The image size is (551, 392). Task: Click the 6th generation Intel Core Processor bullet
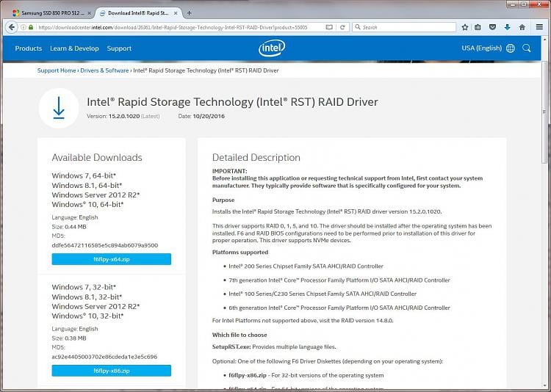pyautogui.click(x=339, y=308)
